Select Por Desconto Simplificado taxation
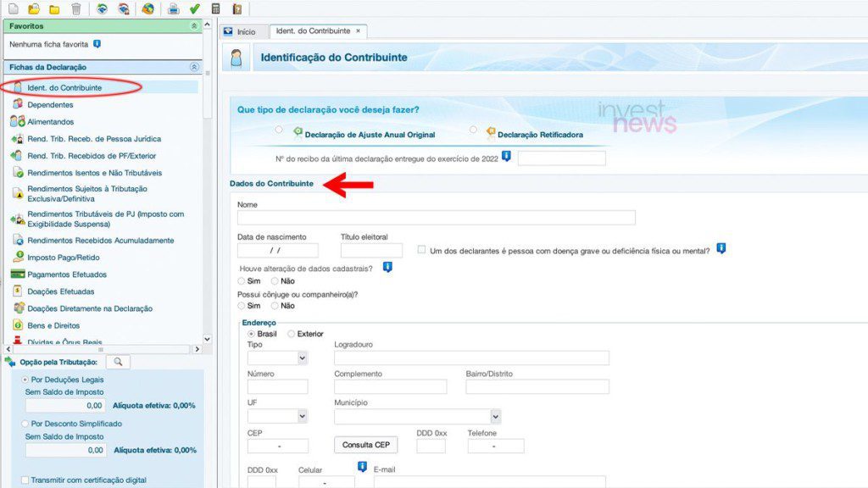868x488 pixels. [25, 424]
